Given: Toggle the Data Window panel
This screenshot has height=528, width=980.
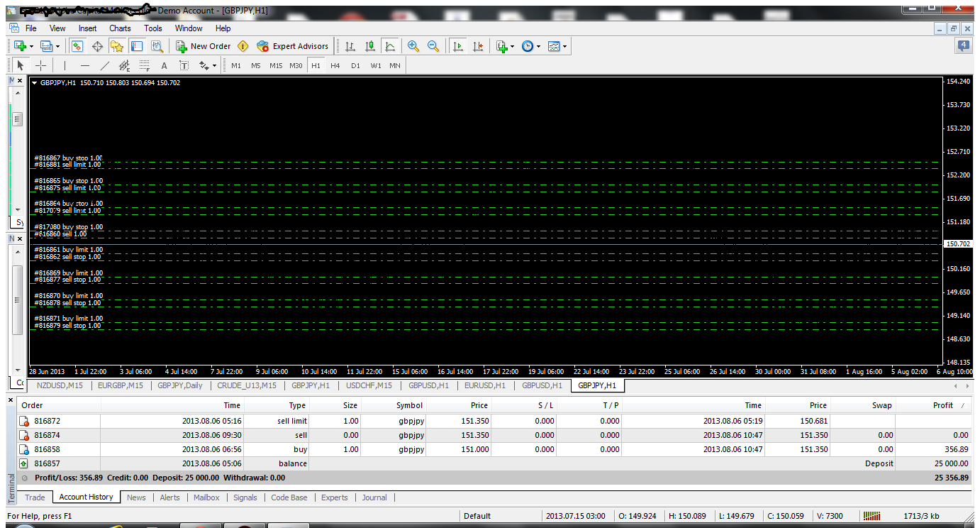Looking at the screenshot, I should [97, 46].
